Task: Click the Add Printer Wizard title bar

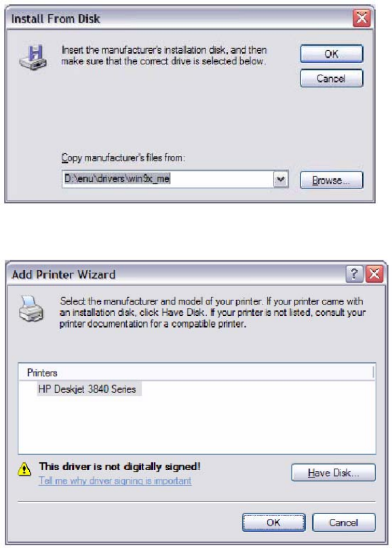Action: [x=176, y=274]
